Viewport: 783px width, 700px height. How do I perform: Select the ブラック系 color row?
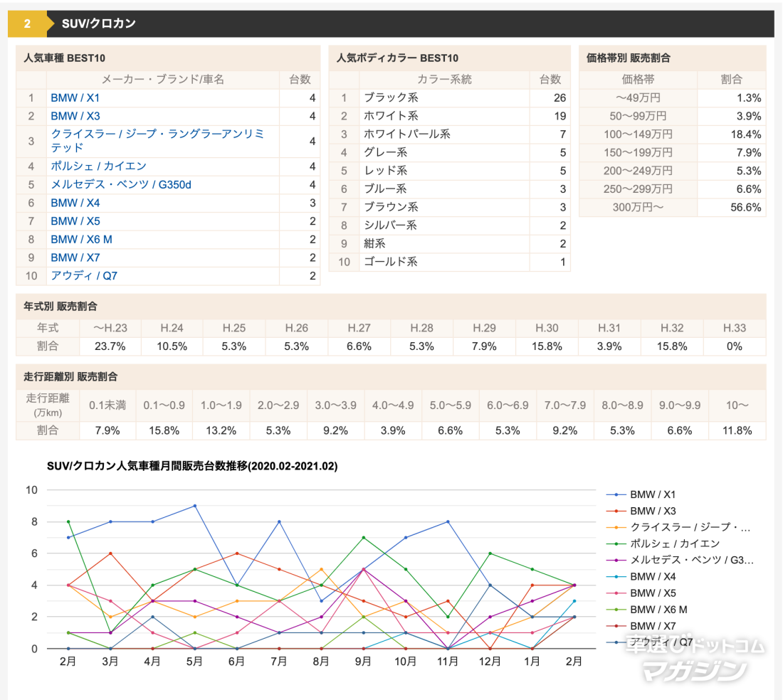pyautogui.click(x=449, y=97)
